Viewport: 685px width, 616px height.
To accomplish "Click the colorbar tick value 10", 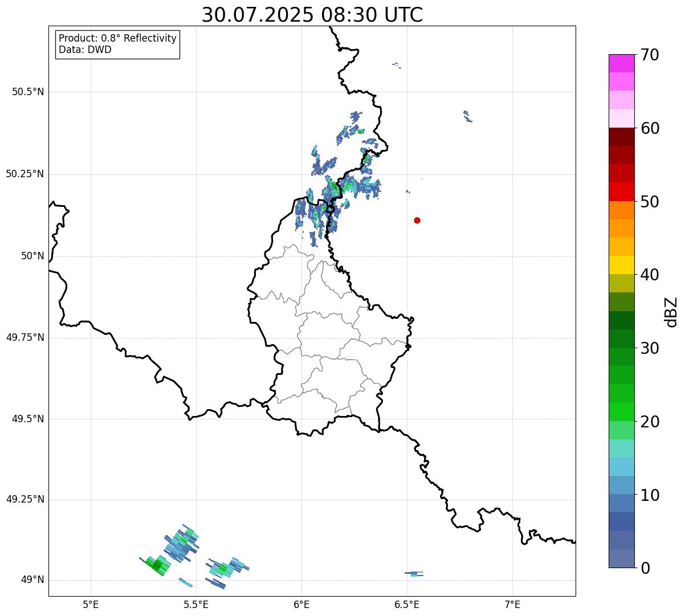I will tap(650, 495).
